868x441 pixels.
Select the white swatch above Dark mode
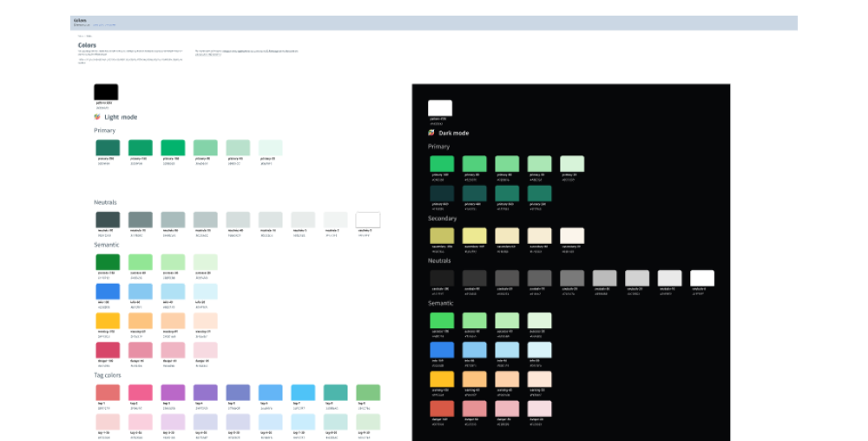point(440,108)
